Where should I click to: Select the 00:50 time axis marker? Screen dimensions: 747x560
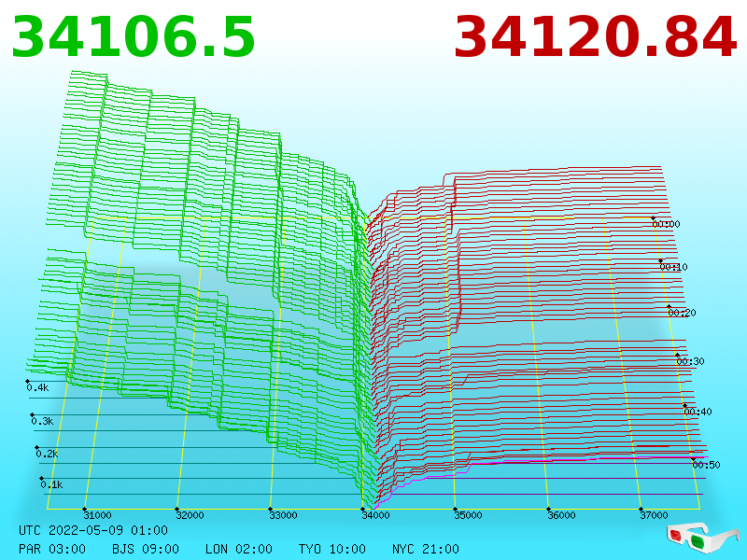pyautogui.click(x=706, y=465)
